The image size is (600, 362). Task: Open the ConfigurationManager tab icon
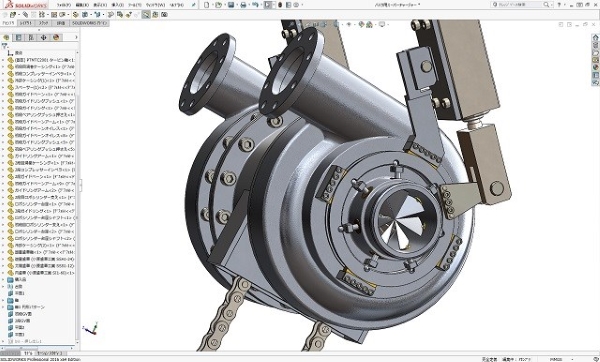coord(31,38)
